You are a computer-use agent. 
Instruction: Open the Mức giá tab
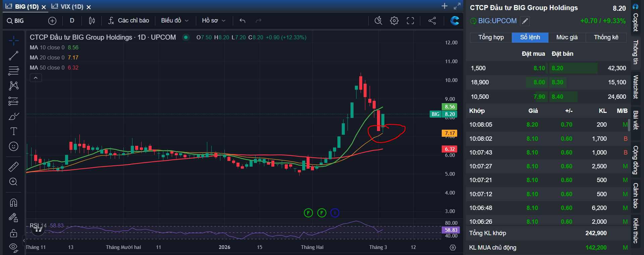567,37
